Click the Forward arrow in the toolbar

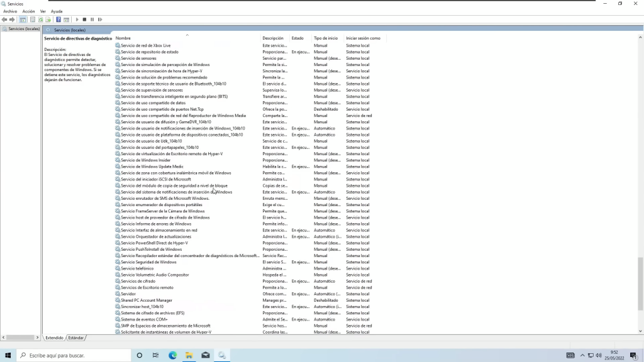[x=12, y=19]
